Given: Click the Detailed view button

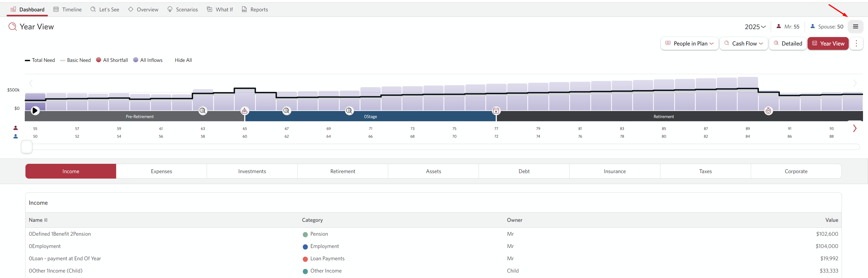Looking at the screenshot, I should point(787,43).
